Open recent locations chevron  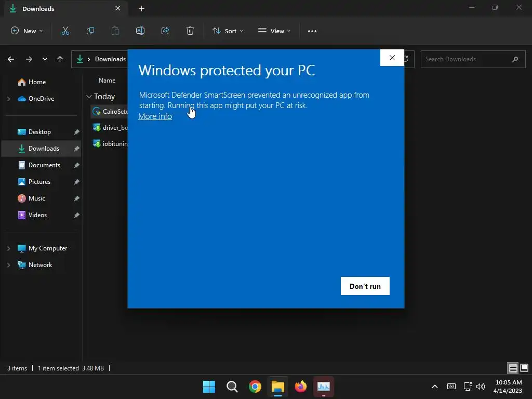click(x=45, y=59)
